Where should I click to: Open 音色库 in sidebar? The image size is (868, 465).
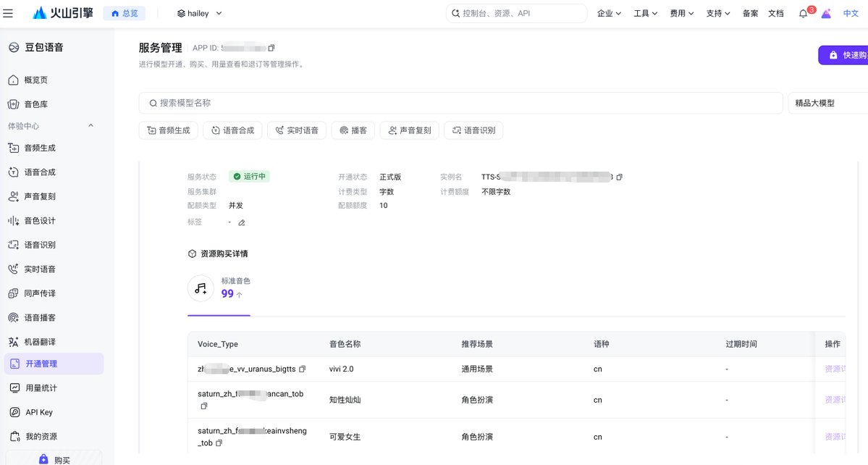pos(53,104)
